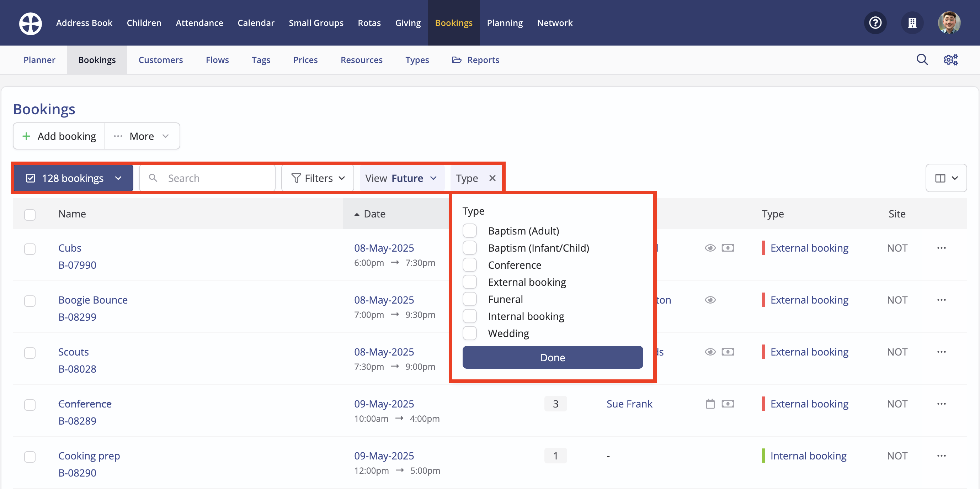Focus the bookings Search field
Image resolution: width=980 pixels, height=489 pixels.
pos(207,178)
